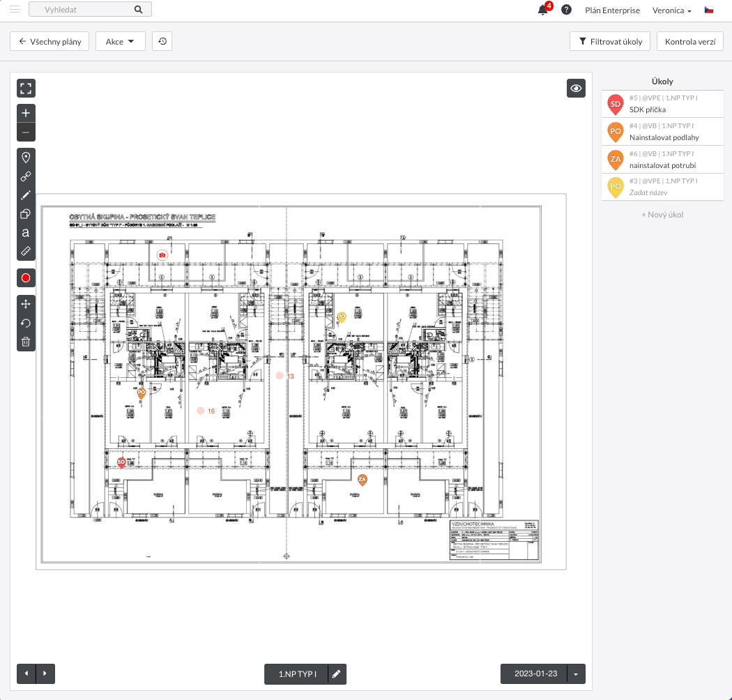Select the ruler measurement tool
This screenshot has width=732, height=700.
tap(26, 250)
